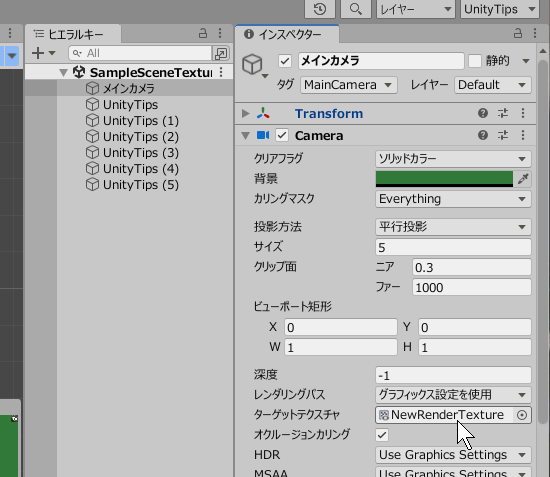Open the MainCamera tag dropdown
The width and height of the screenshot is (550, 477).
[x=349, y=85]
